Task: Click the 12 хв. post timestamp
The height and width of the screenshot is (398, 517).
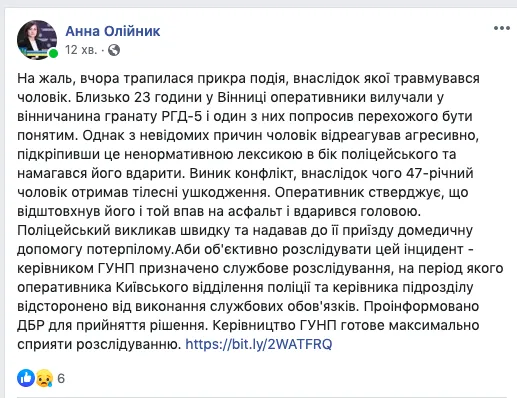Action: [x=81, y=50]
